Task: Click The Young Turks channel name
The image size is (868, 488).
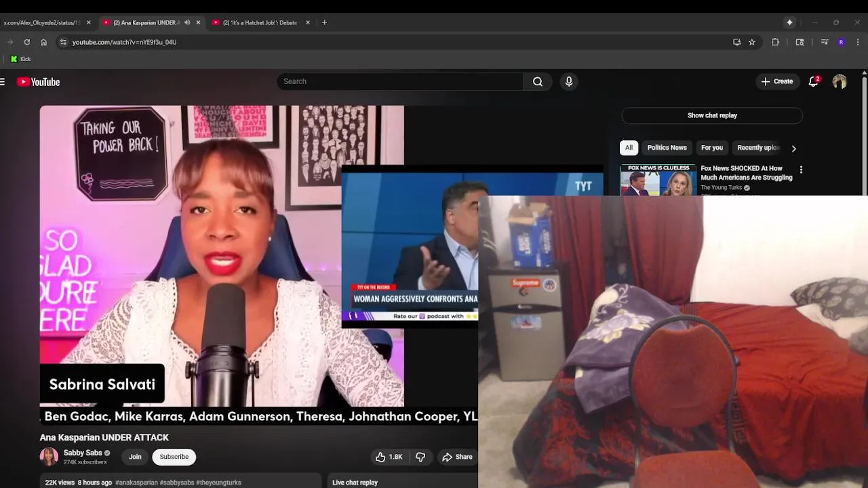Action: (722, 188)
